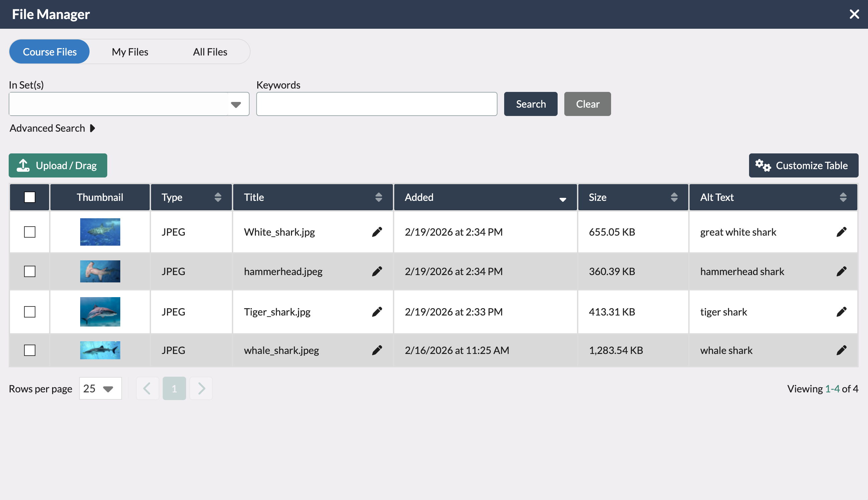This screenshot has height=500, width=868.
Task: Sort files by Size column
Action: pyautogui.click(x=674, y=197)
